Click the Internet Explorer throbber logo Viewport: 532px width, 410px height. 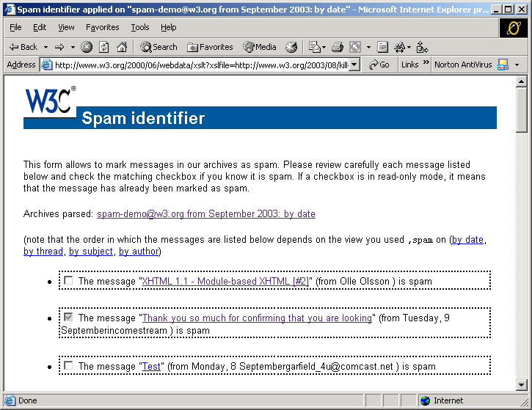[514, 28]
